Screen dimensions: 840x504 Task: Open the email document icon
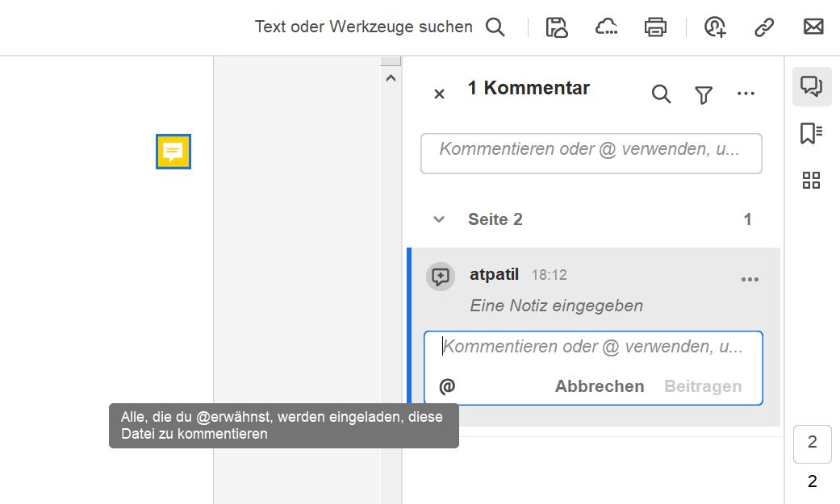813,27
